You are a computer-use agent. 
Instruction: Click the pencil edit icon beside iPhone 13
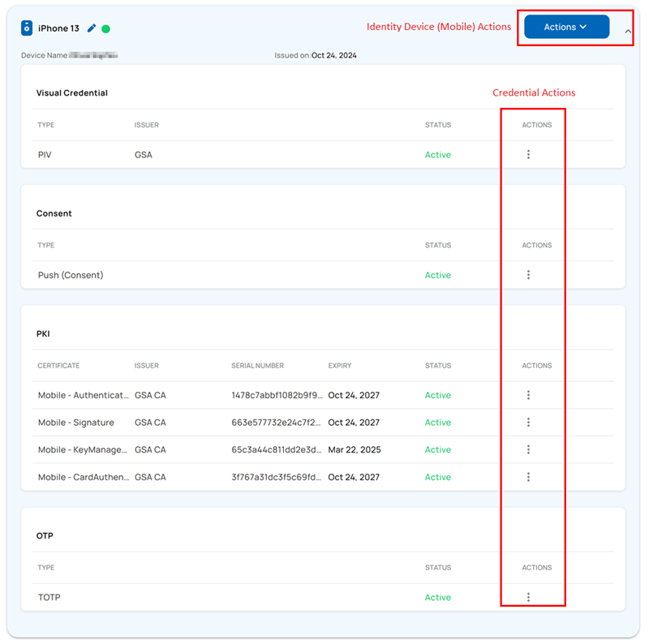click(x=92, y=28)
